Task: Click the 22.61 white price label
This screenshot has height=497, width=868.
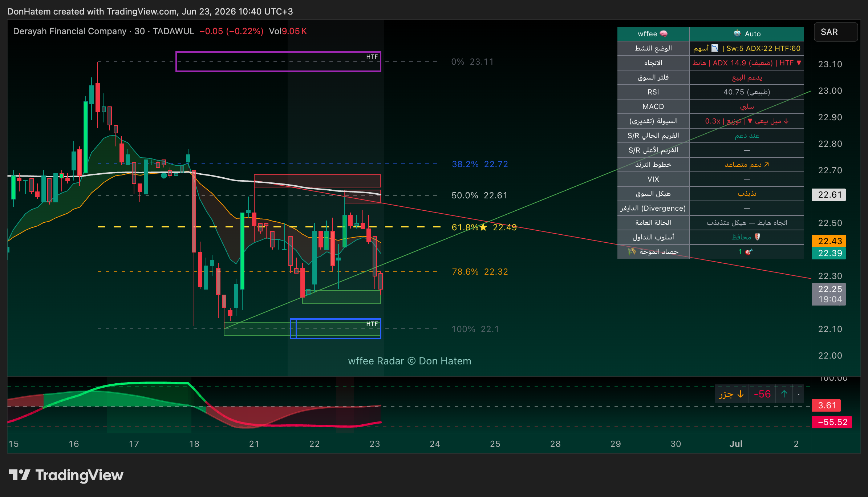Action: tap(829, 195)
